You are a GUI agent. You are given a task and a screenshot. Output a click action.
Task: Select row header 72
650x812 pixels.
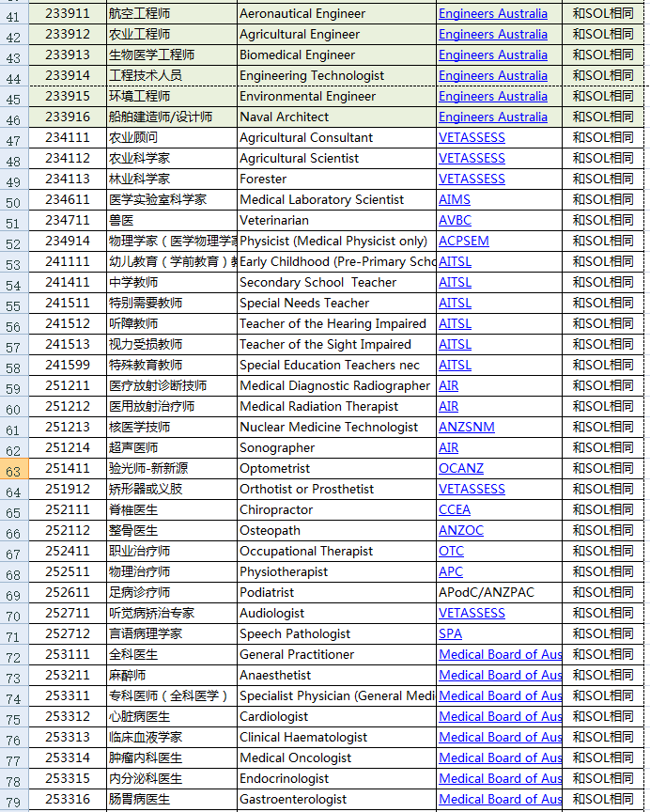14,655
